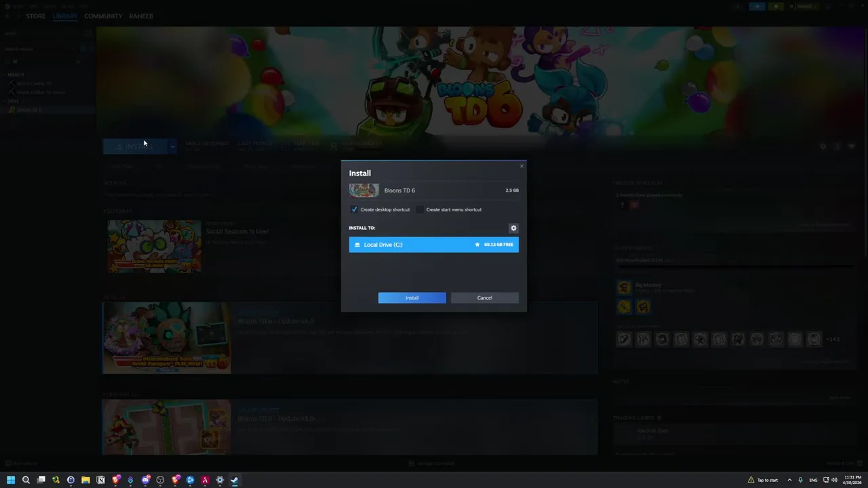Open the RAHEEB profile tab
Screen dimensions: 868x488
pyautogui.click(x=141, y=16)
